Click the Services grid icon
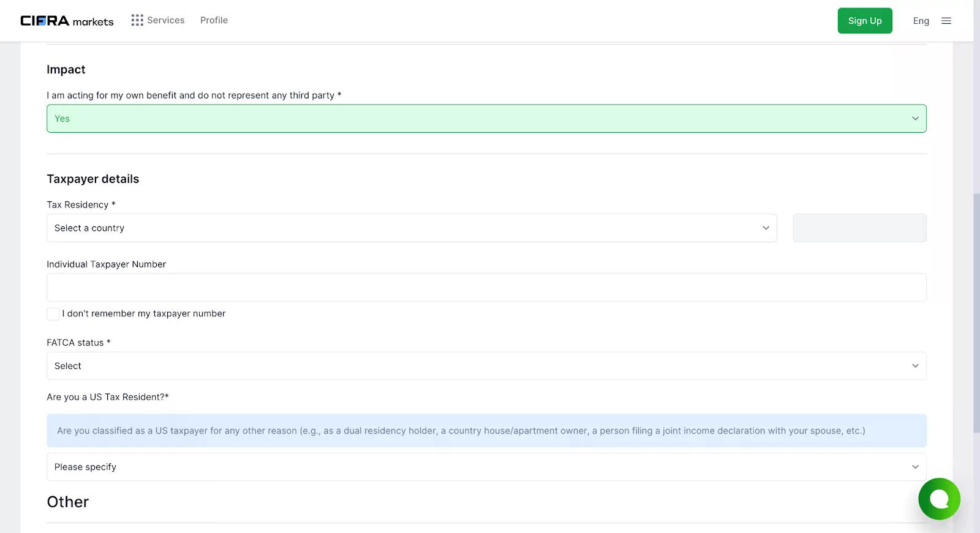 tap(137, 20)
